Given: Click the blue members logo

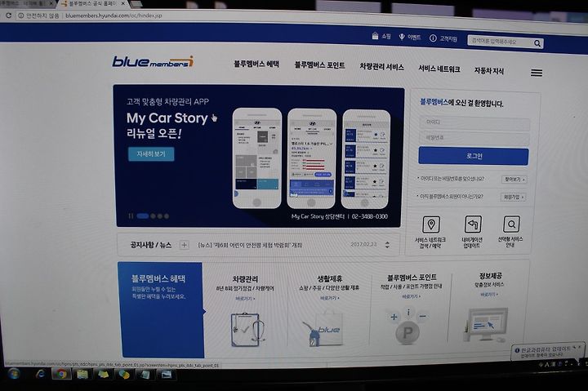Looking at the screenshot, I should pos(153,61).
